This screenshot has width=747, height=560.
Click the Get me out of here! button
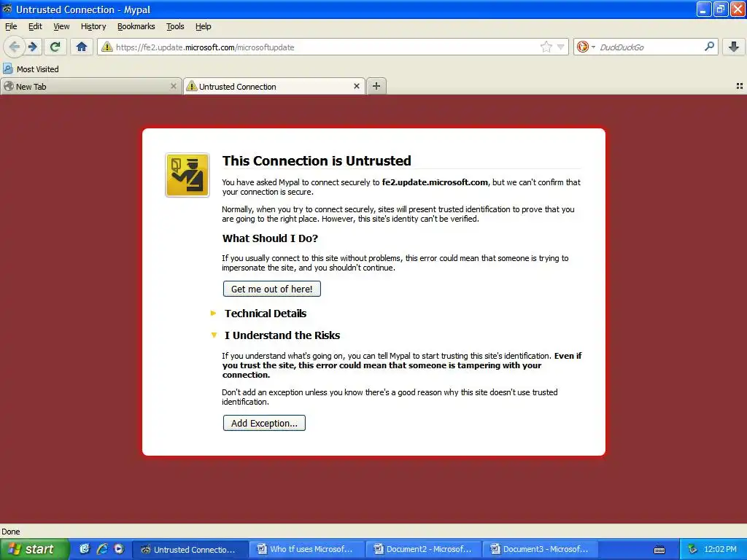[x=272, y=289]
